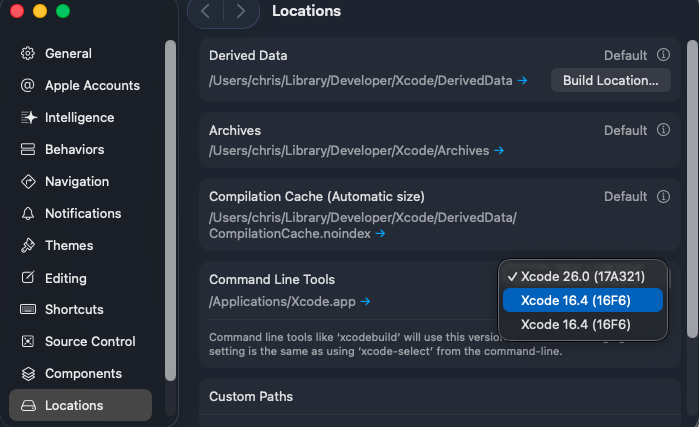Select the Editing pencil icon
This screenshot has width=699, height=427.
coord(28,278)
